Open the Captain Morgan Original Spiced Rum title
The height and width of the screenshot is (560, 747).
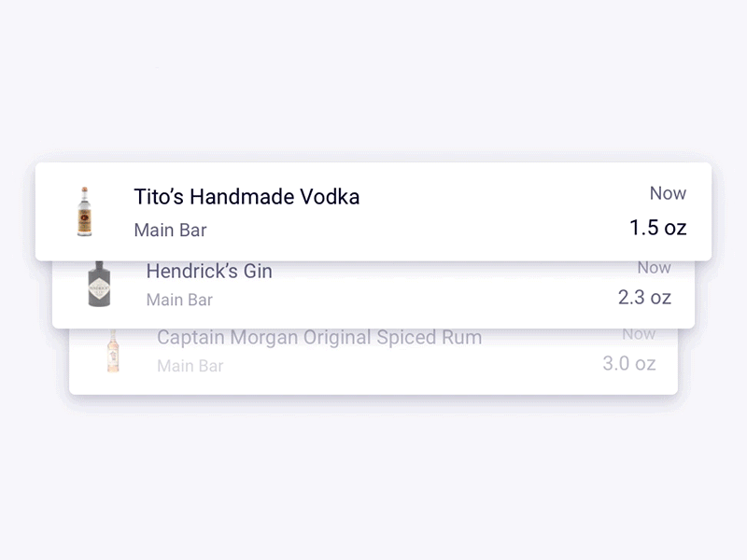pos(319,338)
